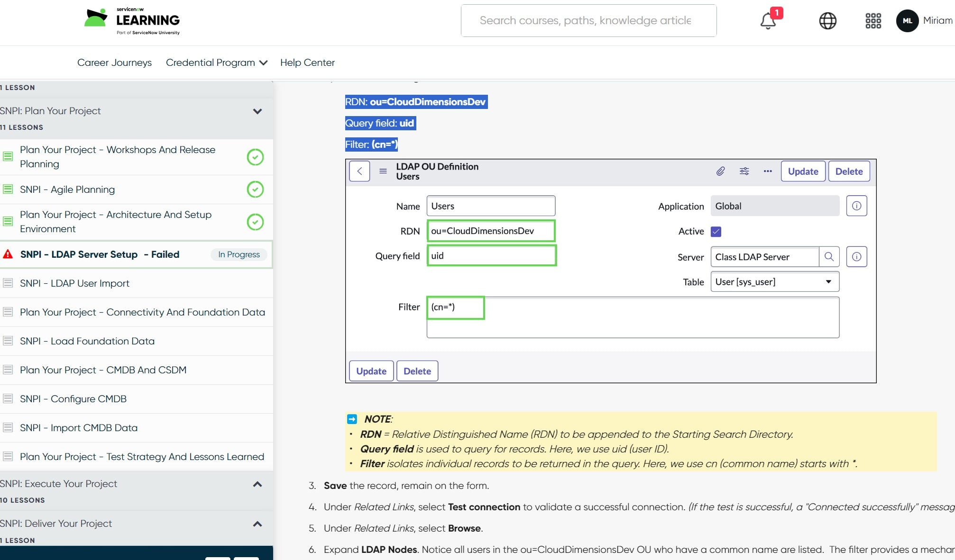Image resolution: width=955 pixels, height=560 pixels.
Task: Open the Help Center menu item
Action: tap(307, 63)
